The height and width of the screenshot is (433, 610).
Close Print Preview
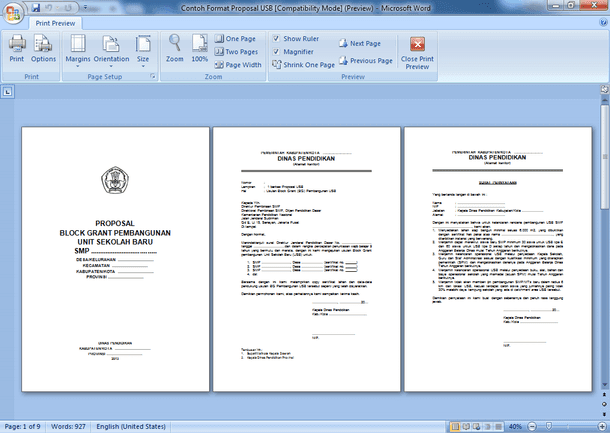(417, 53)
